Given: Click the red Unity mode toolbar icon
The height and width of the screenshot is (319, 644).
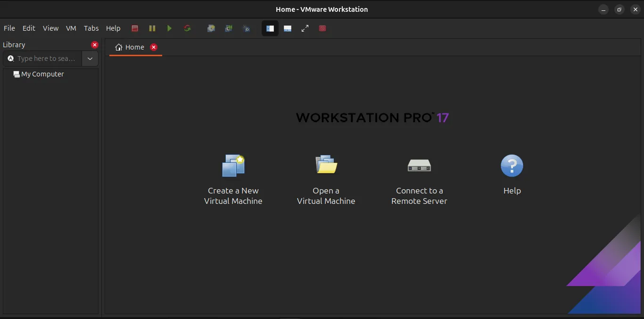Looking at the screenshot, I should [322, 28].
